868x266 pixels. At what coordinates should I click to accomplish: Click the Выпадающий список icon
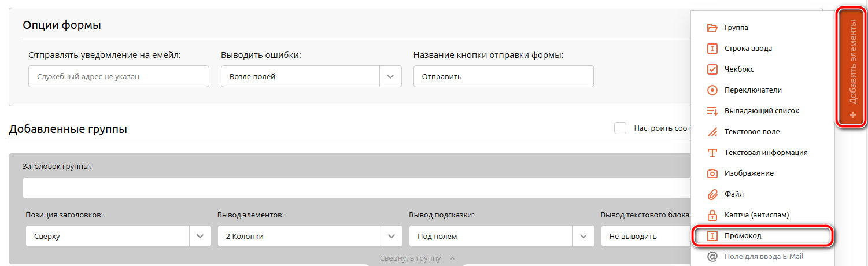coord(712,111)
